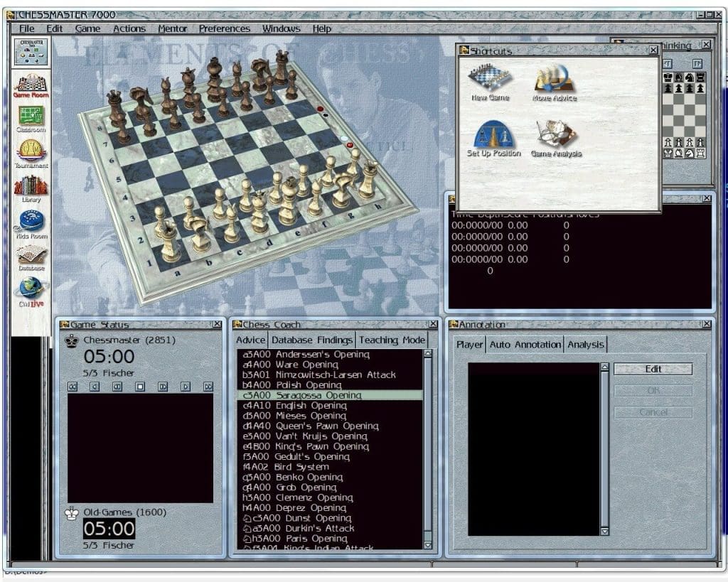The image size is (728, 582).
Task: Request Move Advice from Shortcuts
Action: coord(555,78)
